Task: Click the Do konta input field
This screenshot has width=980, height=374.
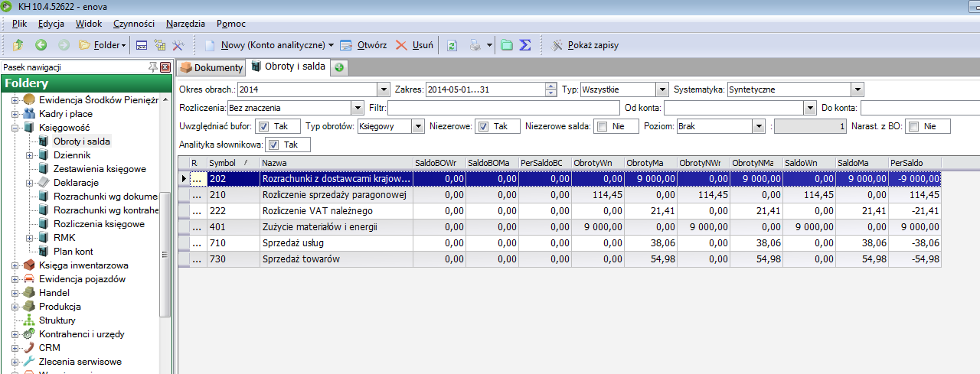Action: (920, 108)
